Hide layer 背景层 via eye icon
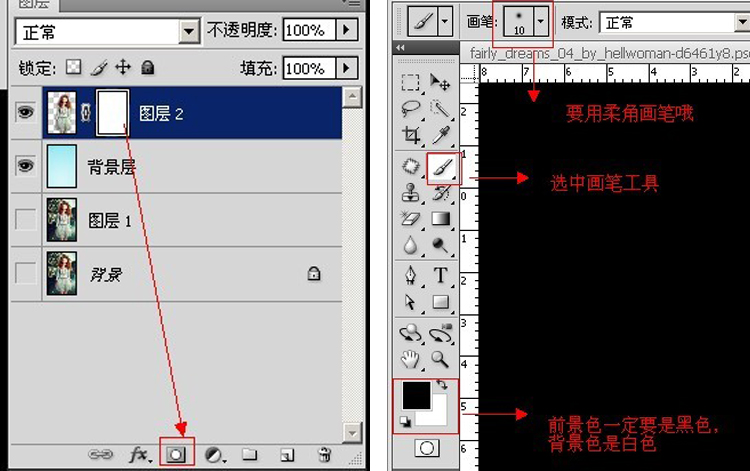Image resolution: width=750 pixels, height=471 pixels. (x=25, y=165)
